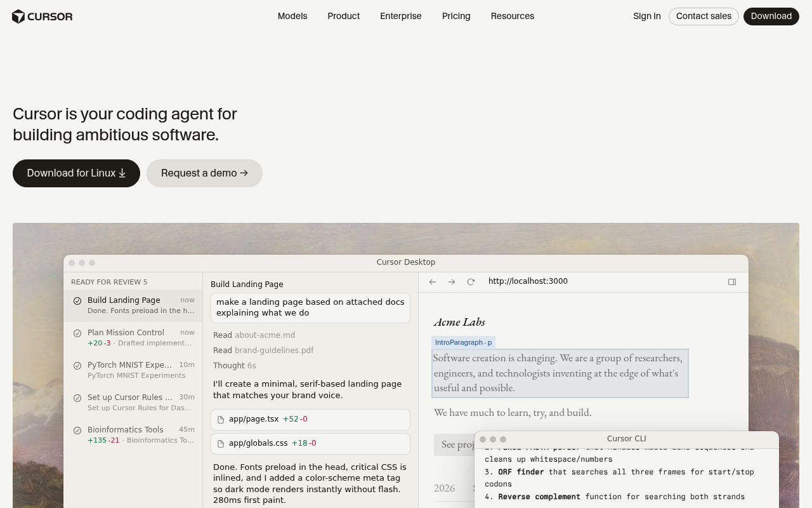Open the Resources menu

pos(513,17)
